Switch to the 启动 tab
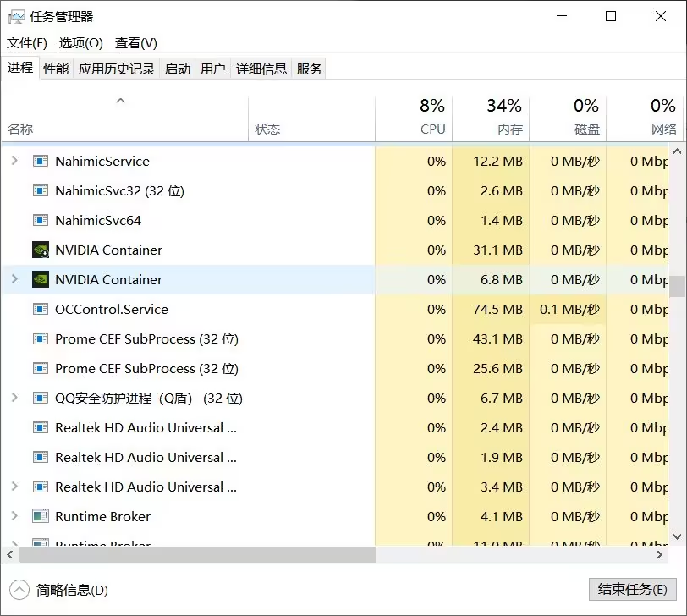Image resolution: width=687 pixels, height=616 pixels. point(178,69)
